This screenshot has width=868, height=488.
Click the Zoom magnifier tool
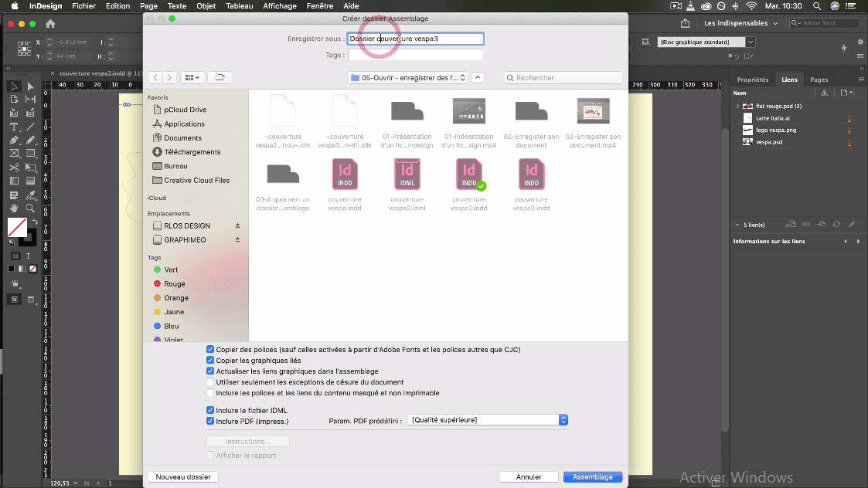[x=30, y=208]
